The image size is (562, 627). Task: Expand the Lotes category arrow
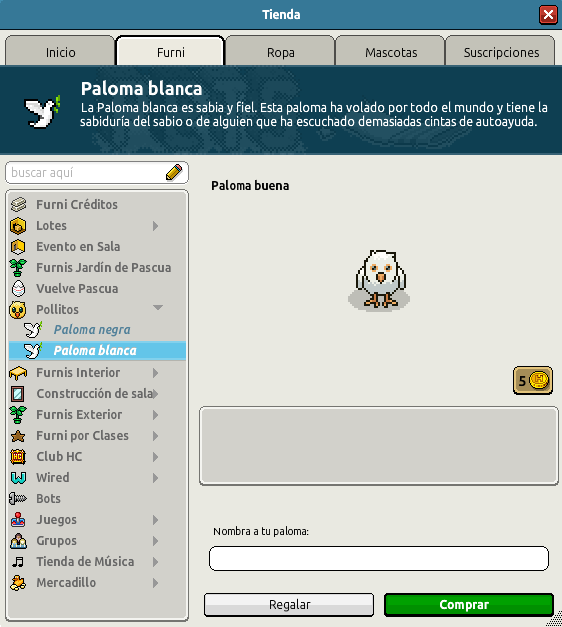click(x=156, y=226)
